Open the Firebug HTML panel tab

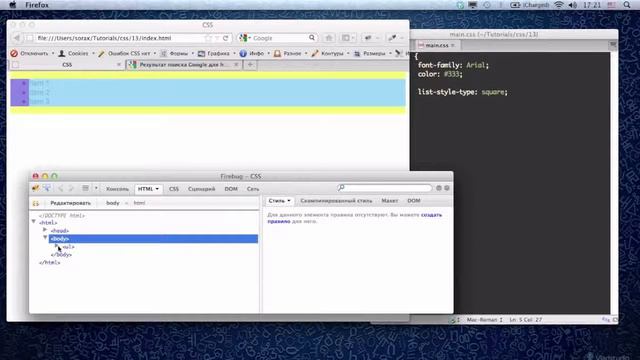(x=148, y=189)
